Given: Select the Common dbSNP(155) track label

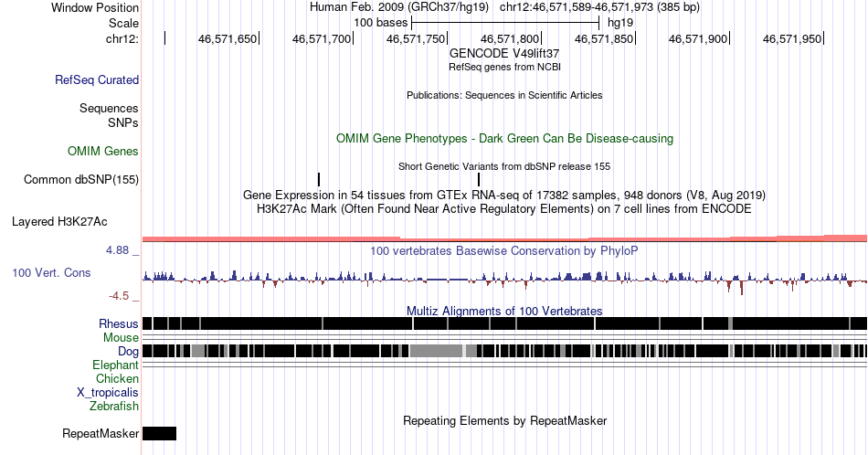Looking at the screenshot, I should 81,179.
